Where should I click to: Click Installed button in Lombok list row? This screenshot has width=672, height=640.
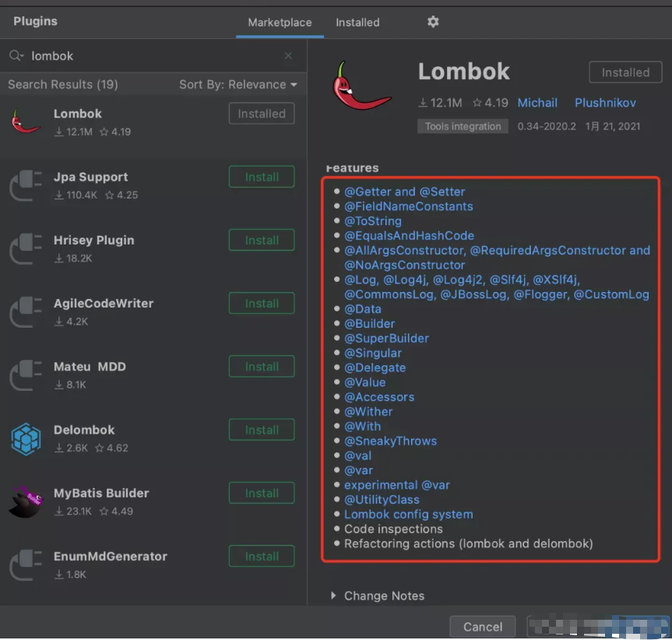262,114
